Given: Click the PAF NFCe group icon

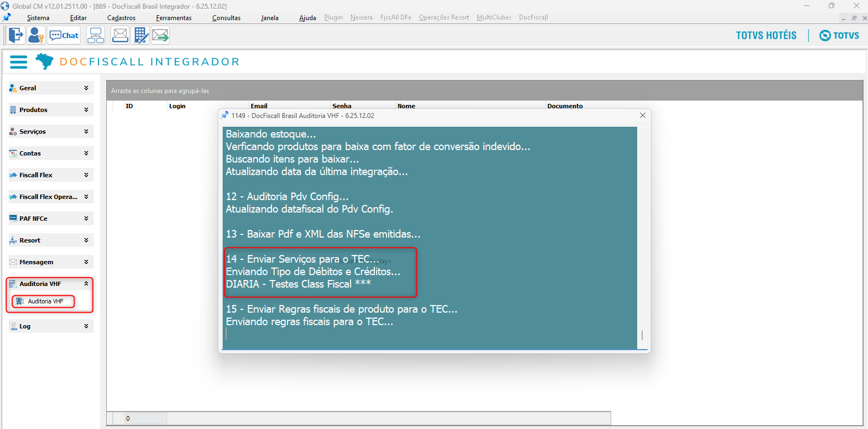Looking at the screenshot, I should [13, 219].
